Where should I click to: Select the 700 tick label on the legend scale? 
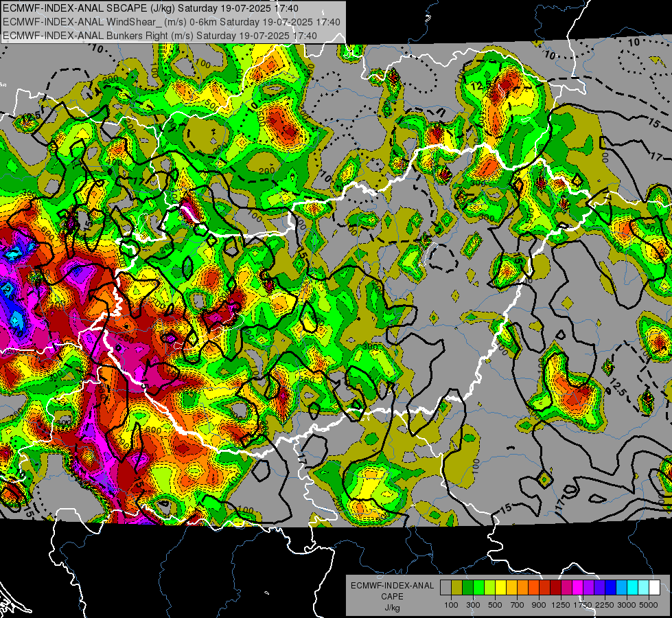point(517,605)
